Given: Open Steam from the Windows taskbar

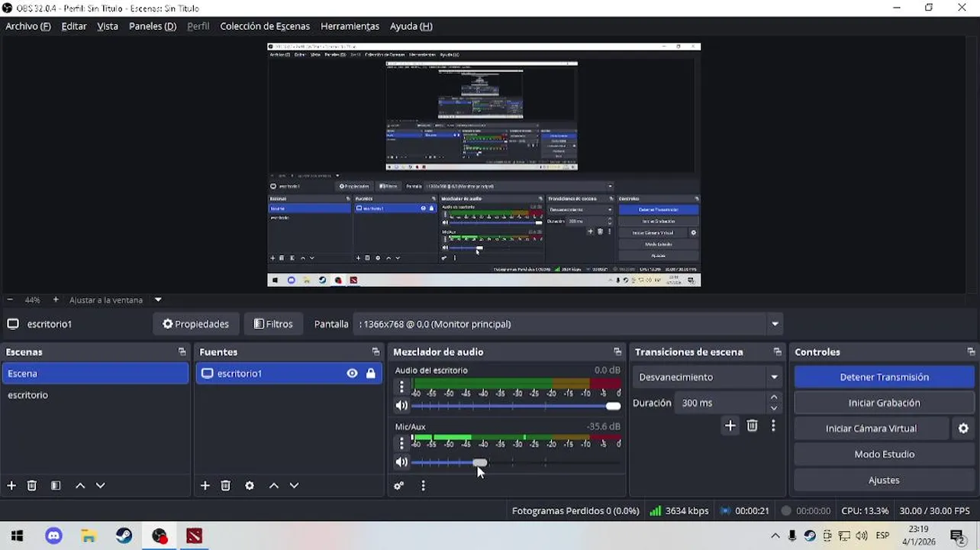Looking at the screenshot, I should coord(124,536).
